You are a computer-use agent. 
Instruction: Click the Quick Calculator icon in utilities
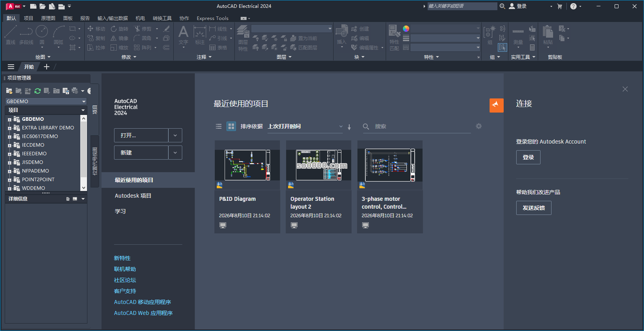(x=532, y=47)
